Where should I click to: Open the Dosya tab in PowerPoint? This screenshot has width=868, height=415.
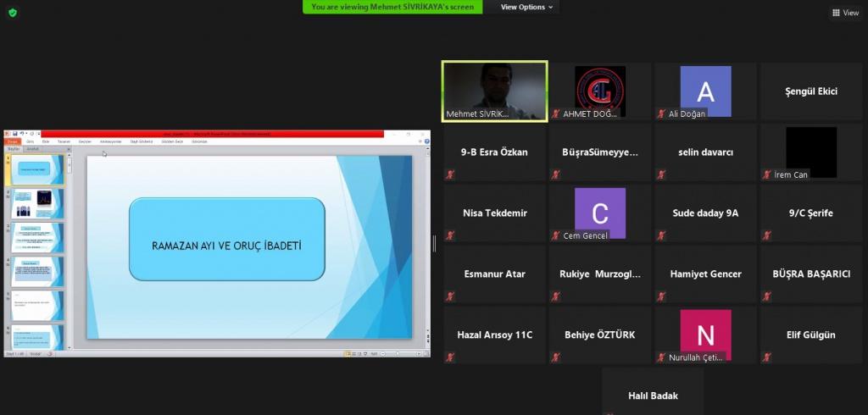pyautogui.click(x=14, y=141)
